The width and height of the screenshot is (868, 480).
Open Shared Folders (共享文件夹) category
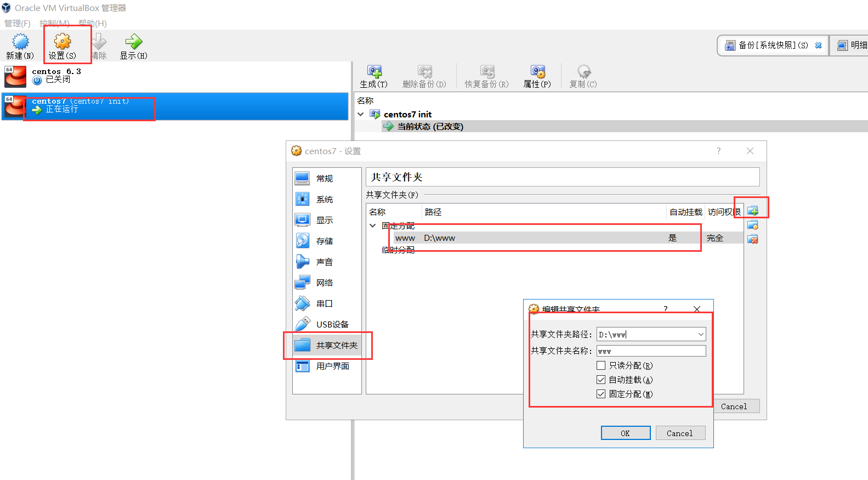(327, 345)
